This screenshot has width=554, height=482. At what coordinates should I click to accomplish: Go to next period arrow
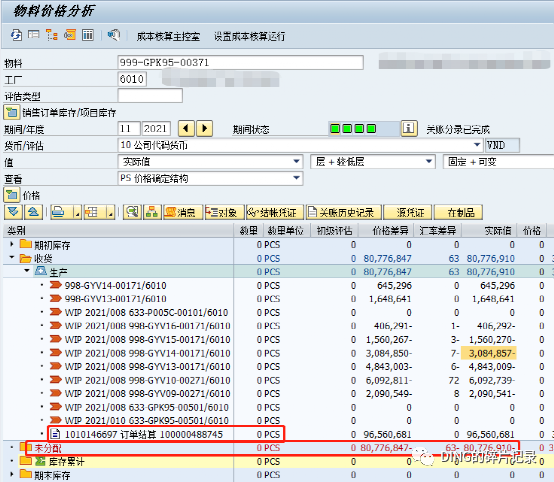pos(205,128)
